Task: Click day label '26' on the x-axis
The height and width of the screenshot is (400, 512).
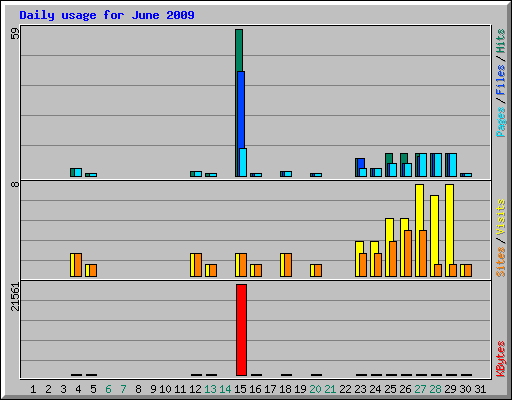Action: coord(405,389)
